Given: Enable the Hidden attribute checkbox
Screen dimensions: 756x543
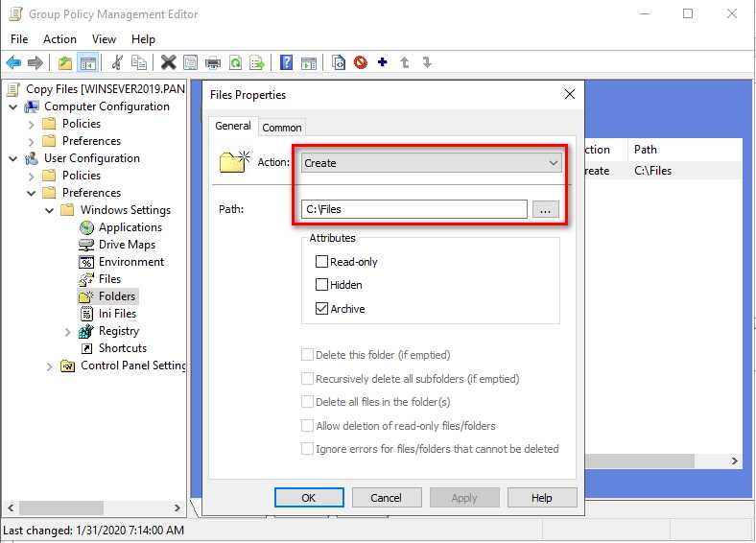Looking at the screenshot, I should tap(321, 285).
